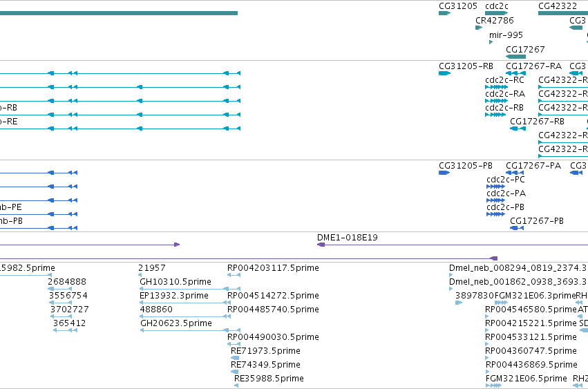The height and width of the screenshot is (389, 588).
Task: Select EST label 21957
Action: pyautogui.click(x=151, y=268)
